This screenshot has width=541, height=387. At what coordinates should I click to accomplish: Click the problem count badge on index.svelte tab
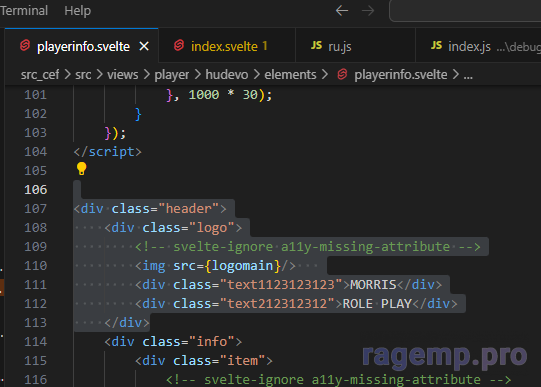point(265,46)
